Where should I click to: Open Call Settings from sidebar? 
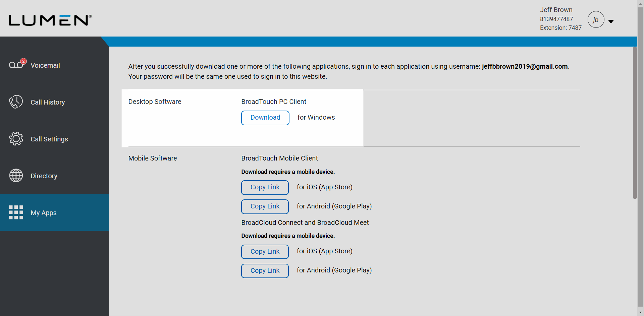[49, 139]
